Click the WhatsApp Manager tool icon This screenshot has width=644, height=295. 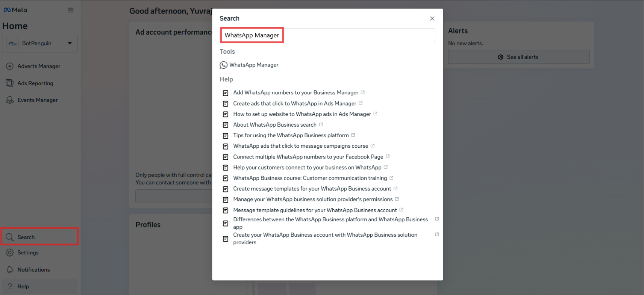(223, 65)
